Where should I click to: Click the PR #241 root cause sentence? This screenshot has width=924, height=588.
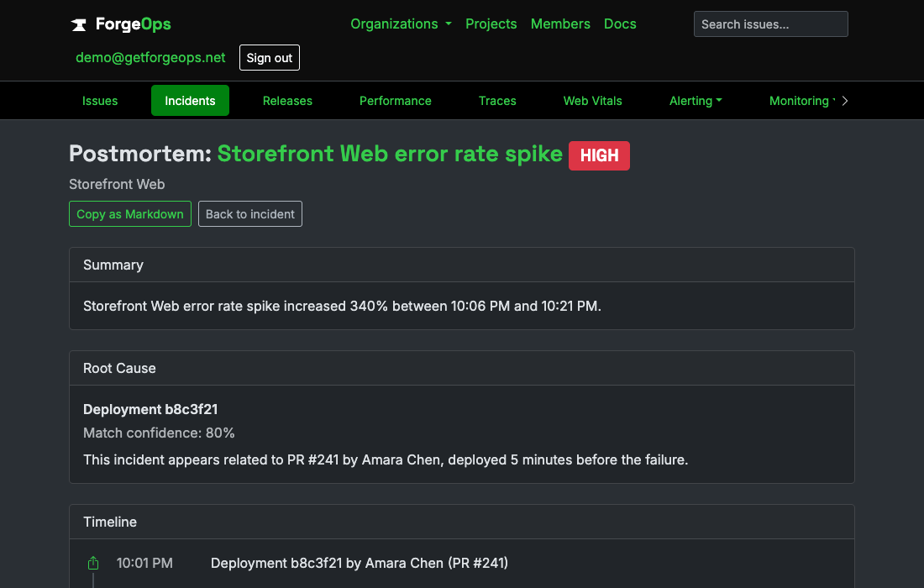386,459
